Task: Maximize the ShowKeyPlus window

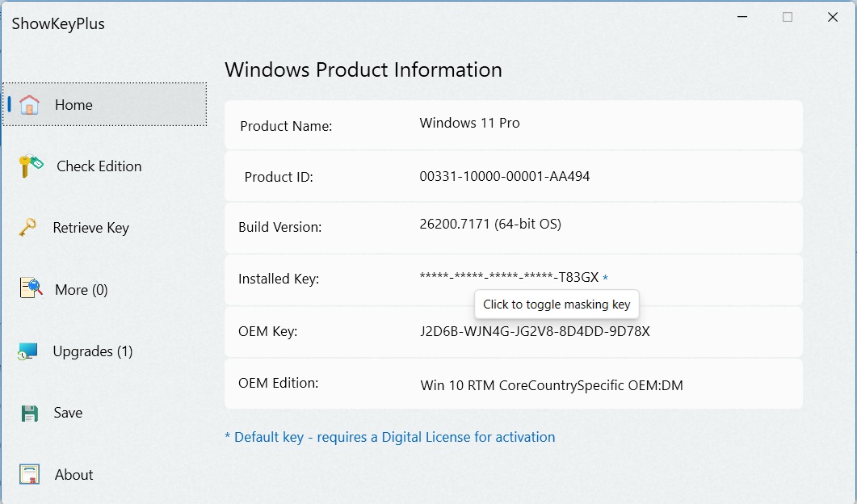Action: [788, 17]
